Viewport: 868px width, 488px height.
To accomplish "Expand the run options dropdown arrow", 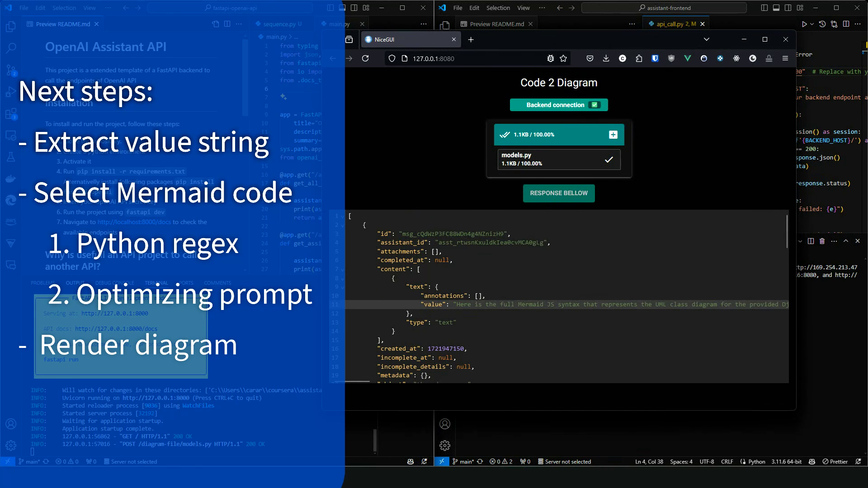I will pos(812,24).
